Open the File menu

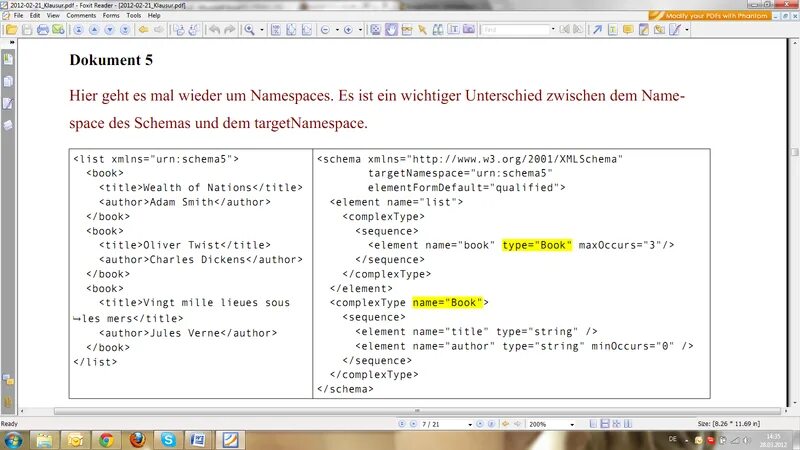click(18, 16)
